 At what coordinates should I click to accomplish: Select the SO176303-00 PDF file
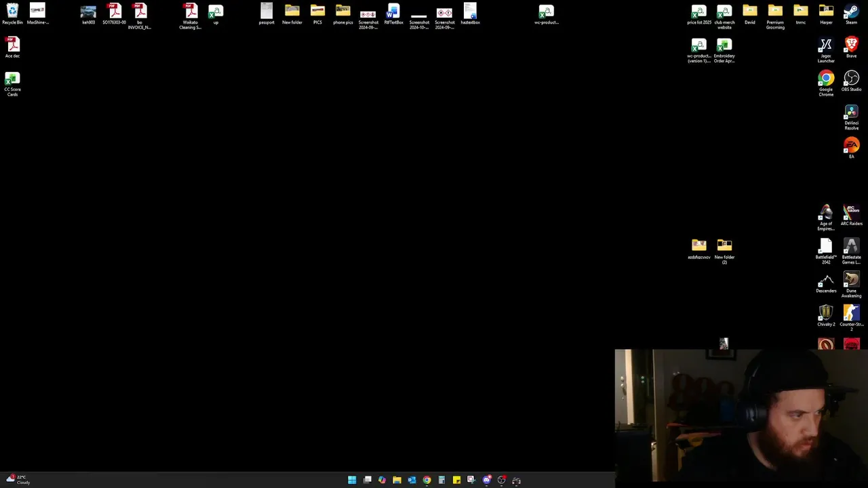click(x=114, y=14)
